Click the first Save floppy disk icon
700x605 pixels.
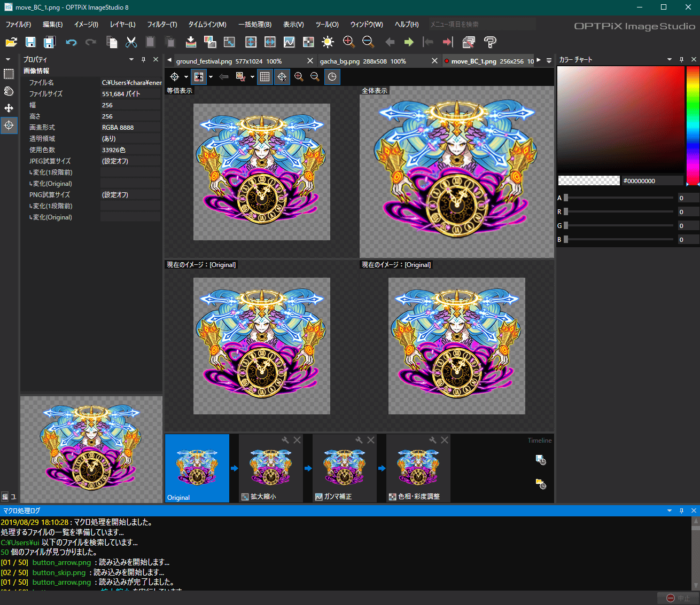pyautogui.click(x=30, y=42)
